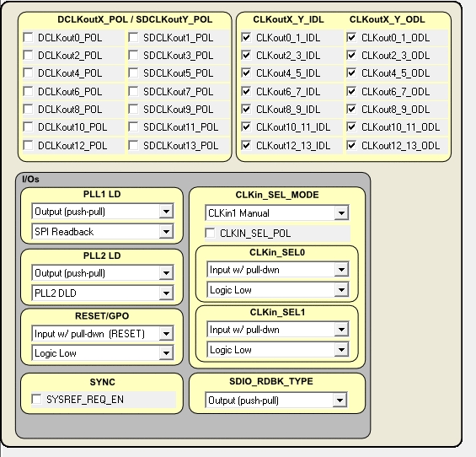
Task: Disable CLKout2_3_IDL option
Action: click(x=246, y=56)
